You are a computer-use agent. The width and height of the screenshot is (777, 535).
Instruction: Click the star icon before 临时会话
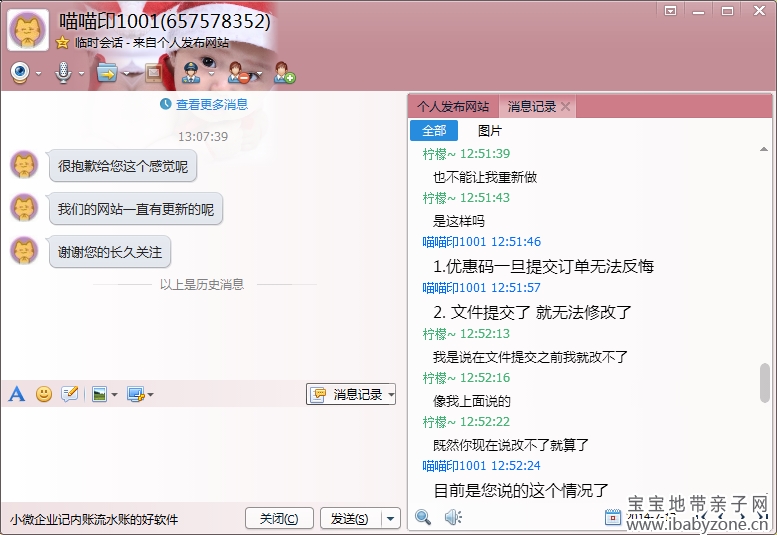(62, 43)
